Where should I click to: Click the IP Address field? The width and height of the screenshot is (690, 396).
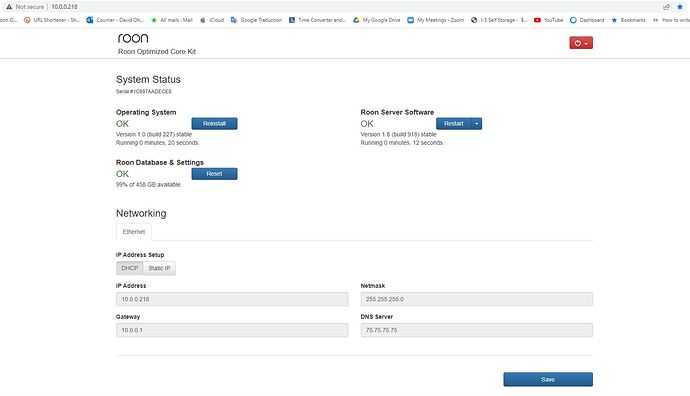(x=232, y=299)
